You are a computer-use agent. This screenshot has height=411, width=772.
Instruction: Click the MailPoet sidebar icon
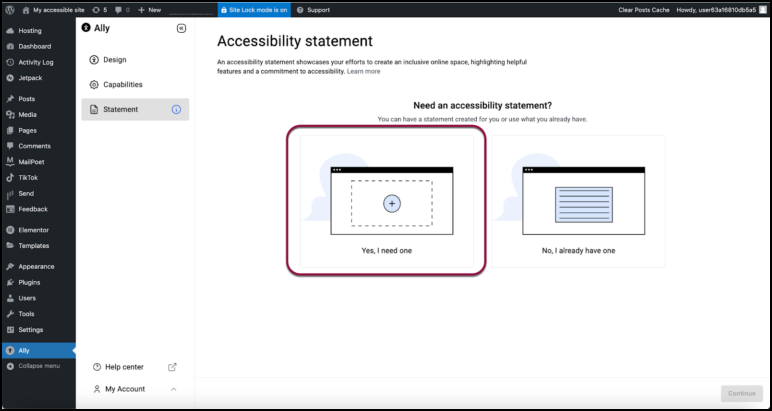pos(10,161)
